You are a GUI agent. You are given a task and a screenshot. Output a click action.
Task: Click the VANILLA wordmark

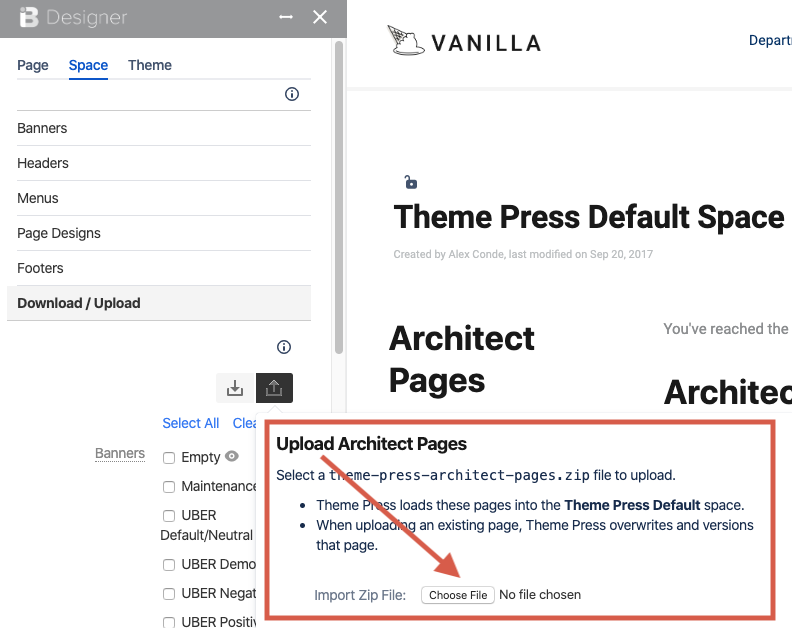[x=486, y=43]
